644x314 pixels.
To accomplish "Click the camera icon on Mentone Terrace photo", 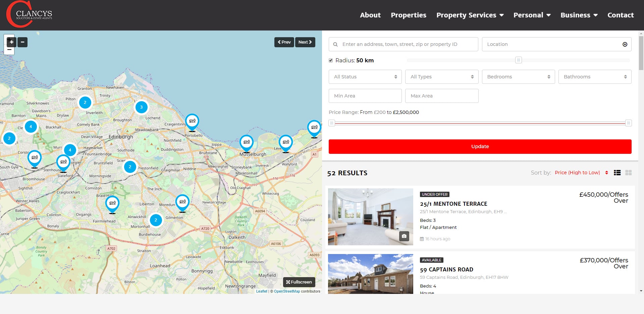I will (404, 236).
